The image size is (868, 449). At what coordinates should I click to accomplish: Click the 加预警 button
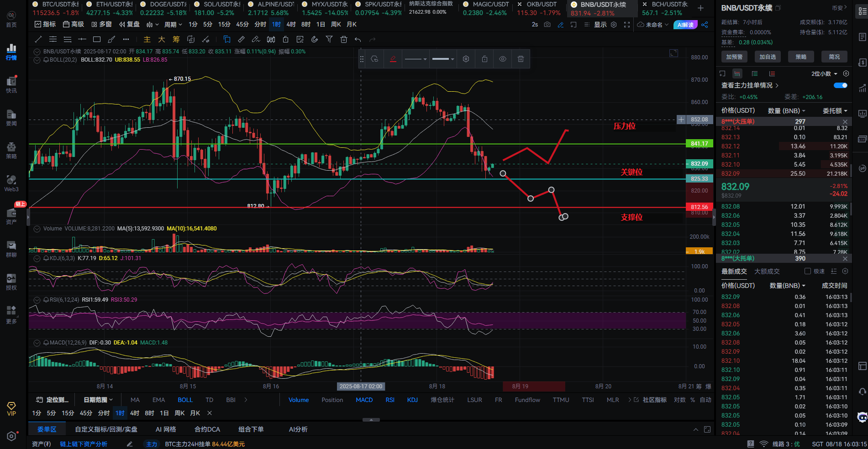click(x=734, y=57)
